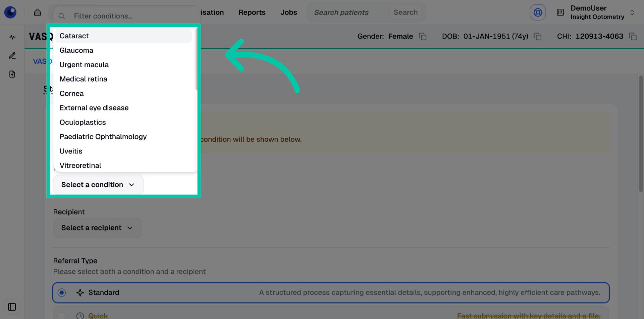The width and height of the screenshot is (644, 319).
Task: Copy the DOB value
Action: tap(538, 36)
